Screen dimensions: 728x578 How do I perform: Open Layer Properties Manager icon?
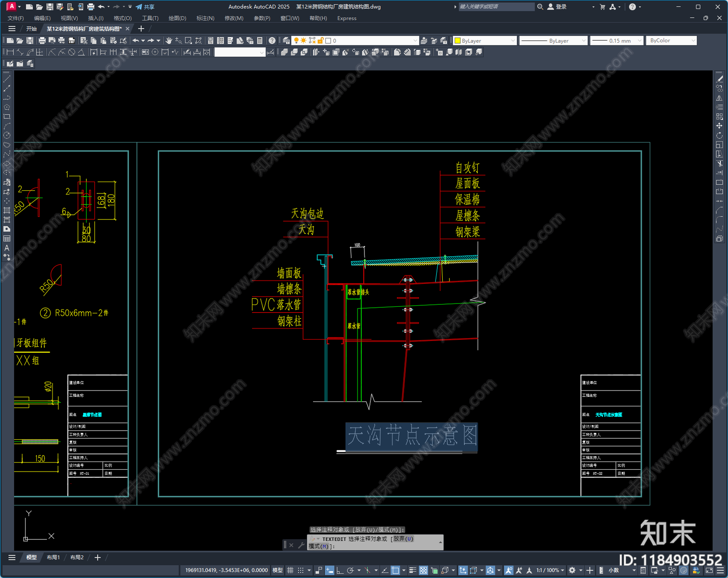point(286,41)
